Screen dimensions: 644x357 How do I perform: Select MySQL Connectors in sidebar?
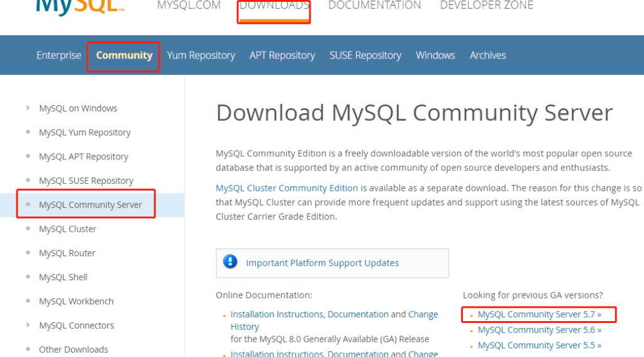[76, 326]
